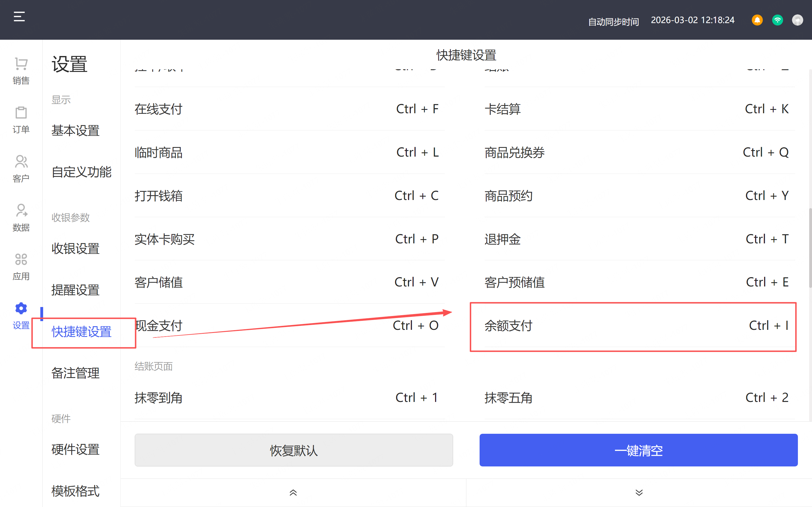This screenshot has width=812, height=507.
Task: Open the orange notification bell
Action: coord(757,20)
